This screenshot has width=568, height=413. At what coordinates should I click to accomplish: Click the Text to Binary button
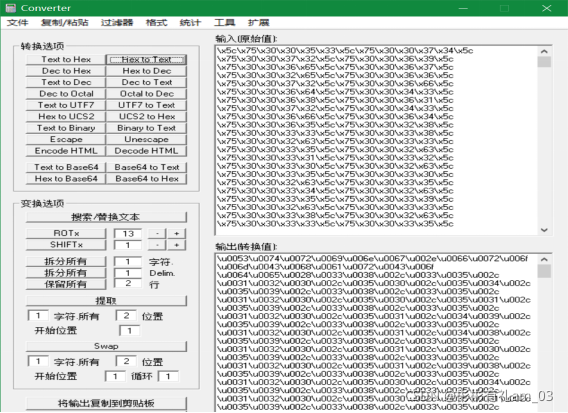pos(66,128)
